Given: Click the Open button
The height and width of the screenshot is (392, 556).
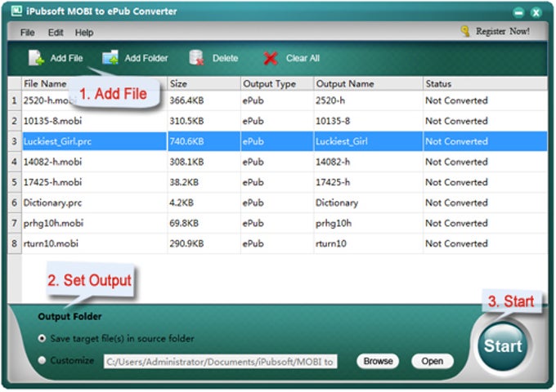Looking at the screenshot, I should point(433,361).
